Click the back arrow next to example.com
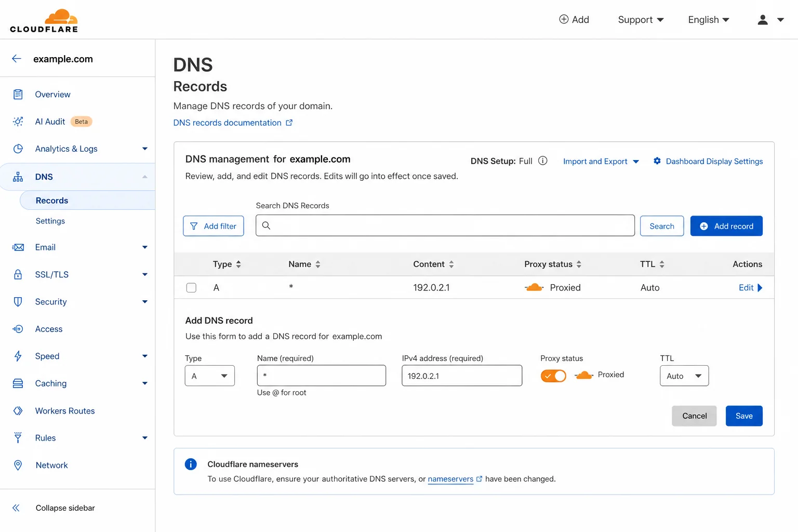Viewport: 798px width, 532px height. [x=17, y=59]
